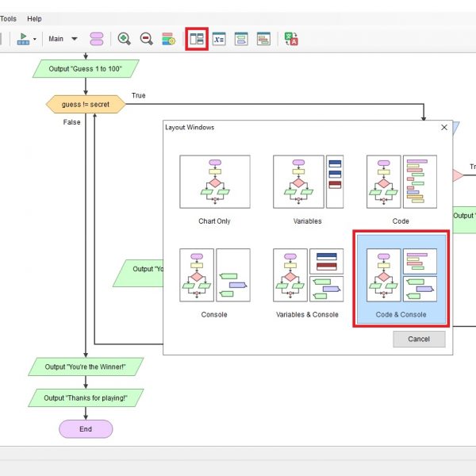Select the Code & Console layout
Screen dimensions: 476x476
[401, 278]
